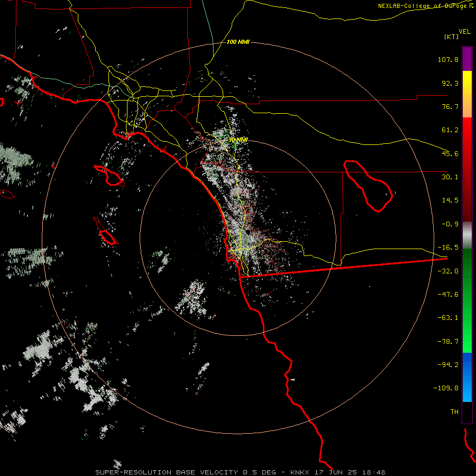Click the 100 NMI range ring label
Screen dimensions: 476x476
pos(238,42)
